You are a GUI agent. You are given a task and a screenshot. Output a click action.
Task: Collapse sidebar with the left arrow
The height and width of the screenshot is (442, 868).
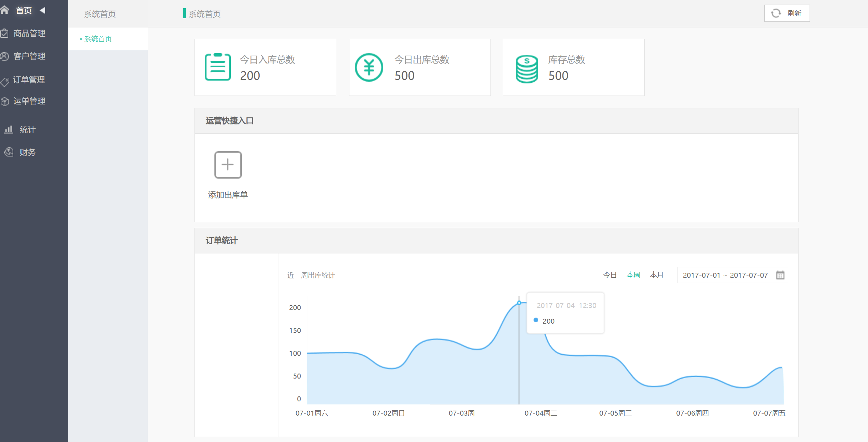[x=43, y=10]
